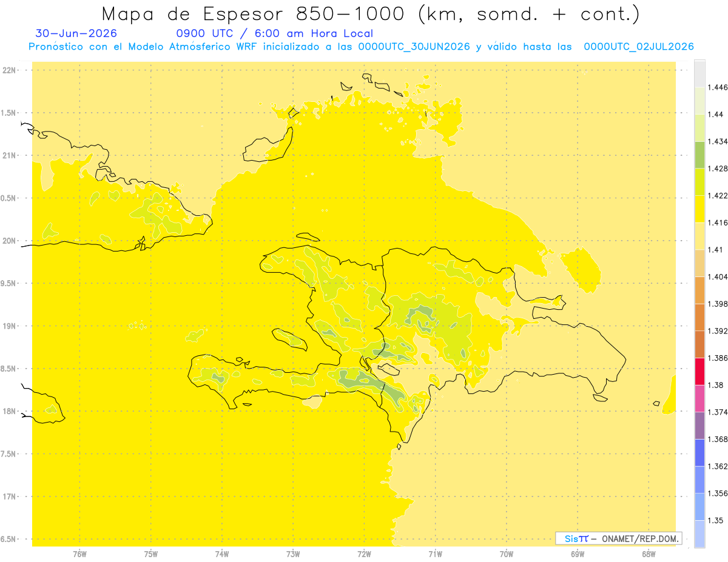This screenshot has width=728, height=562.
Task: Click the colorbar value '1.422'
Action: coord(718,195)
